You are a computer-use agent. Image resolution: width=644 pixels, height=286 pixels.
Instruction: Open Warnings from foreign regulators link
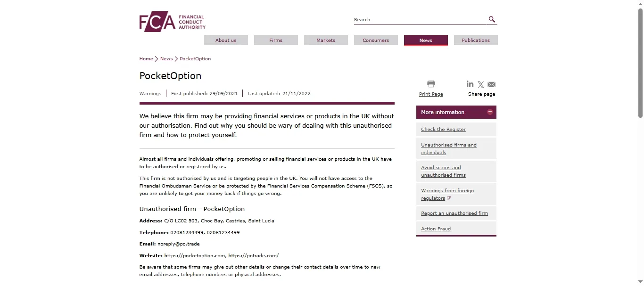tap(447, 194)
